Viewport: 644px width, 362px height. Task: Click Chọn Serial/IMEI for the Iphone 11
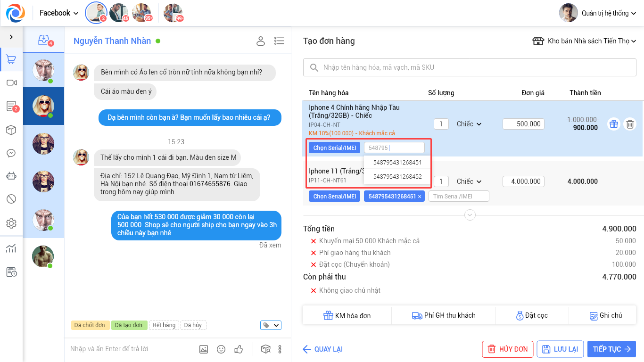click(335, 196)
